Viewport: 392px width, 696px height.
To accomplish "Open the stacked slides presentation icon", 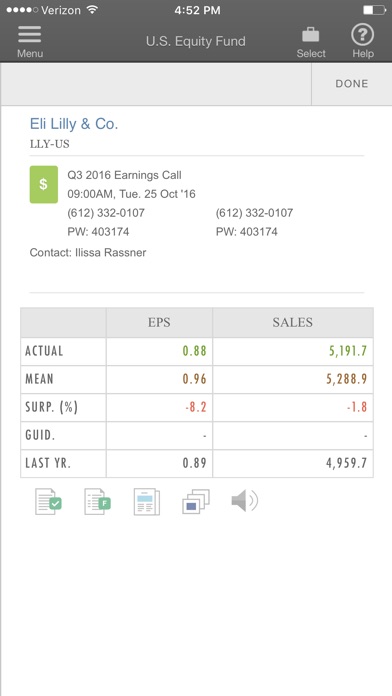I will pyautogui.click(x=196, y=502).
